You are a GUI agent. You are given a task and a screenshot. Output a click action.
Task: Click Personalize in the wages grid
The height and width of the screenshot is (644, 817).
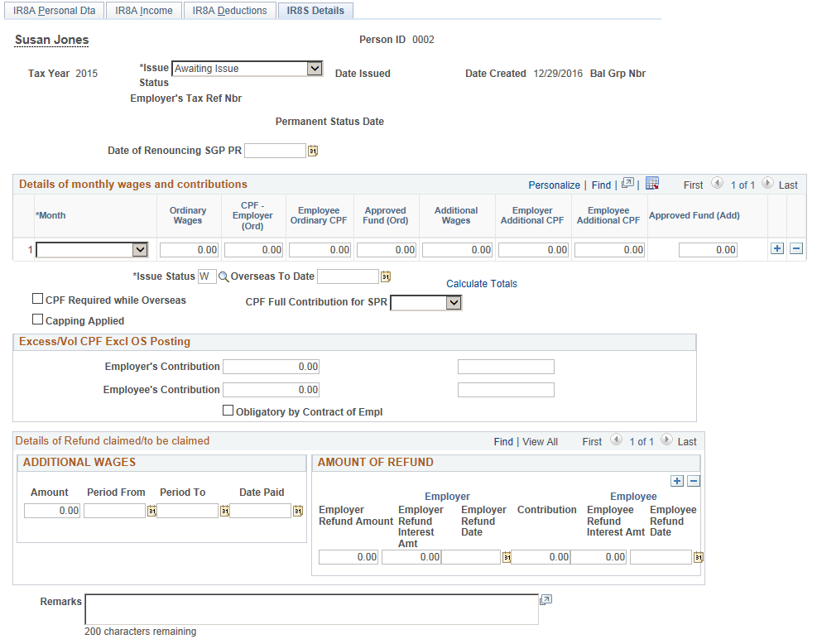[x=554, y=185]
